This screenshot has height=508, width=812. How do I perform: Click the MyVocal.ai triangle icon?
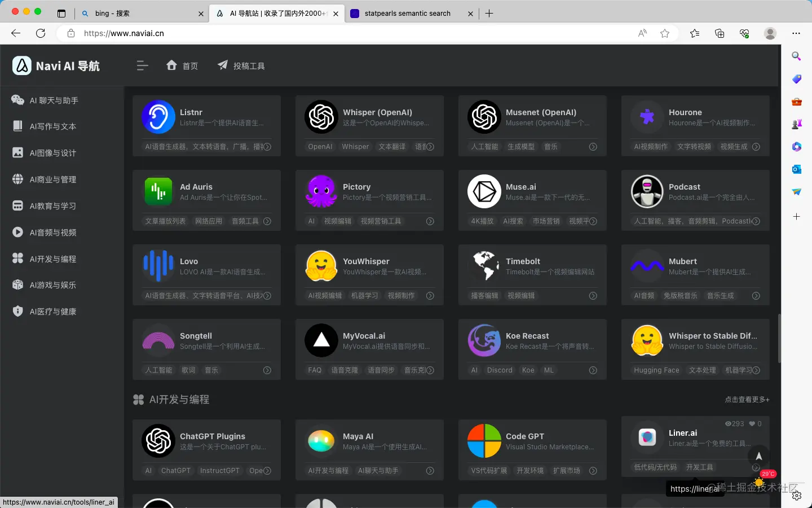pyautogui.click(x=321, y=340)
